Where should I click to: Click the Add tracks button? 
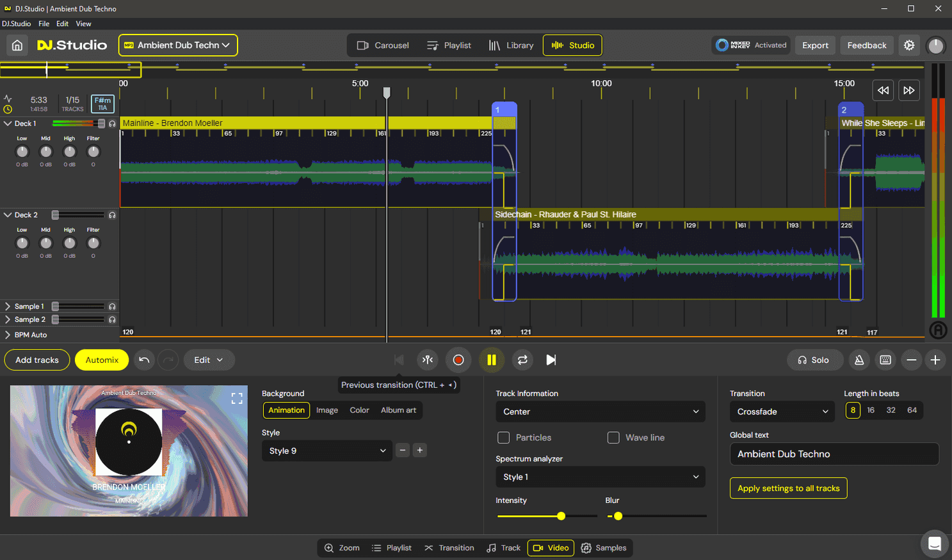coord(36,360)
